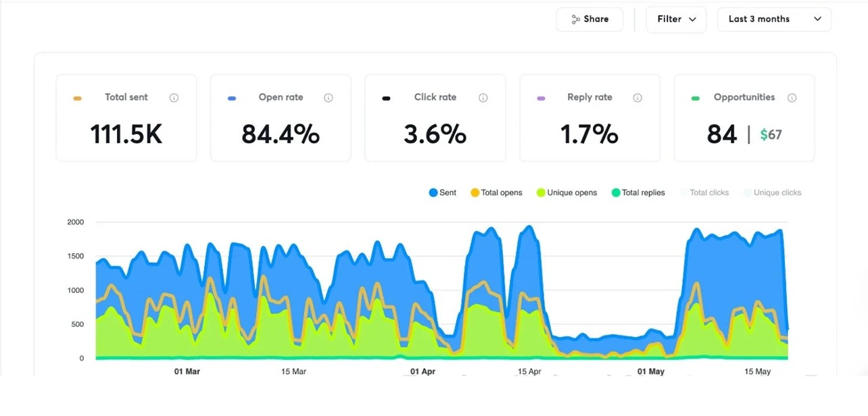868x416 pixels.
Task: Enable the Unique clicks legend series
Action: tap(772, 192)
